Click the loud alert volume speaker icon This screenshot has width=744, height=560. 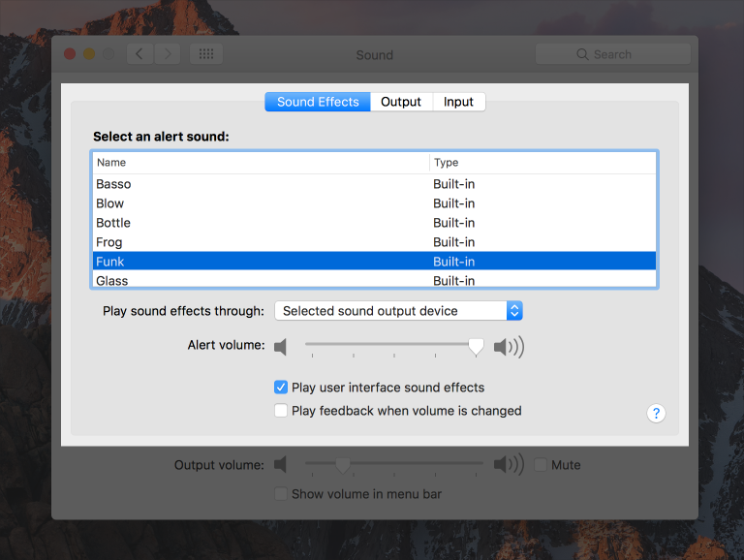point(509,347)
